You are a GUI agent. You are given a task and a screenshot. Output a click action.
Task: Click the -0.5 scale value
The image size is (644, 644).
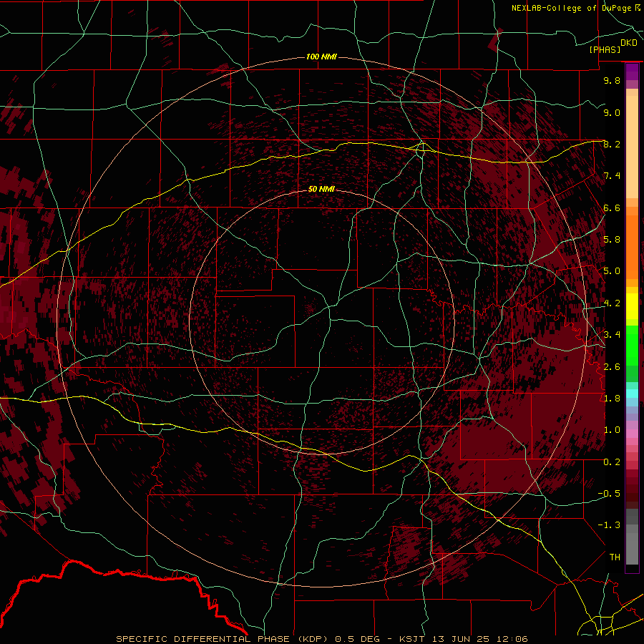(x=609, y=494)
